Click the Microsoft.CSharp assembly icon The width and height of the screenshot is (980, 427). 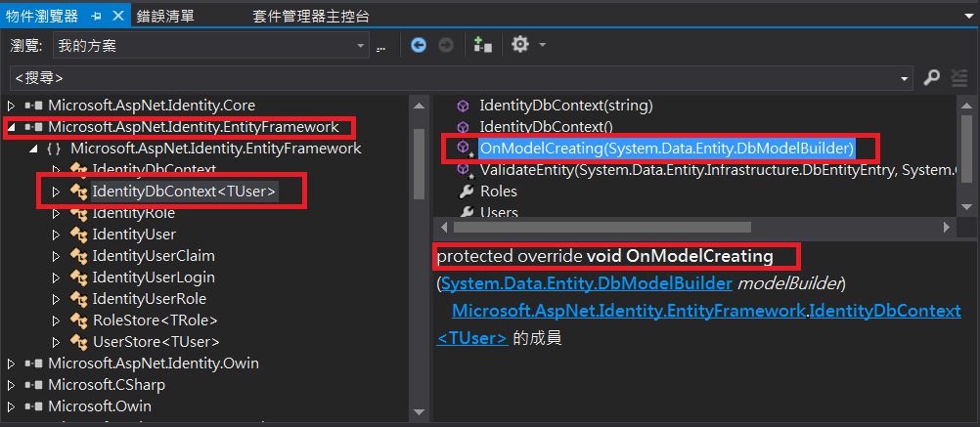coord(33,385)
